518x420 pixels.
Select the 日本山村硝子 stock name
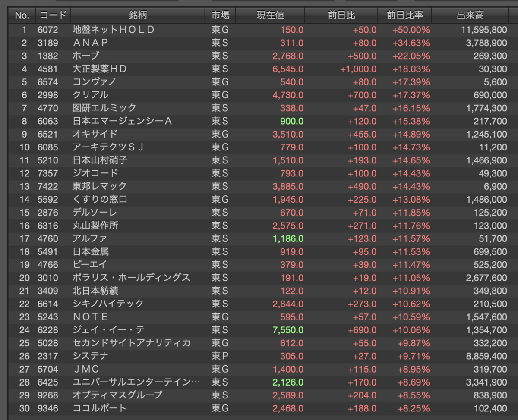pos(100,160)
